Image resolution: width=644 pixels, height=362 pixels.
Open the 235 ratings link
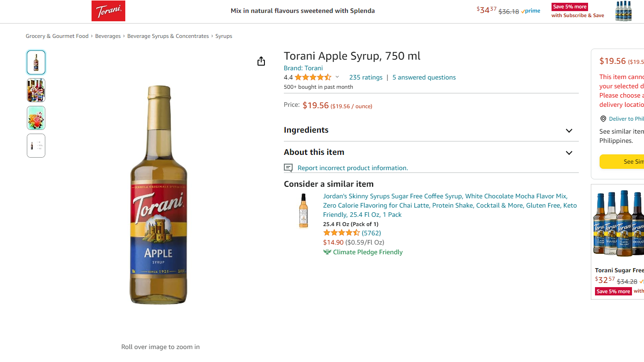366,77
